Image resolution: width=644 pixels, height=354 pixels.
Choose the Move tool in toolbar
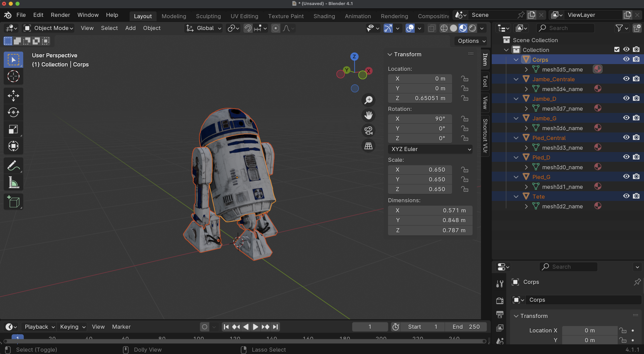(x=13, y=96)
